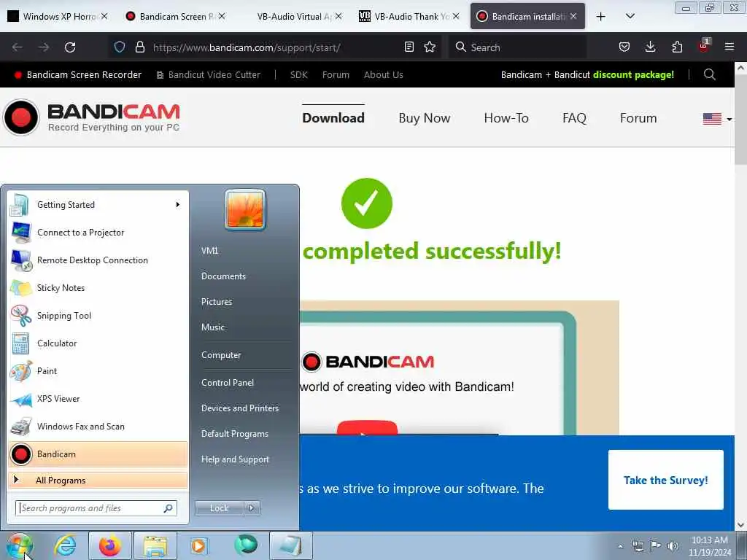
Task: Open Paint from Start menu
Action: click(98, 371)
